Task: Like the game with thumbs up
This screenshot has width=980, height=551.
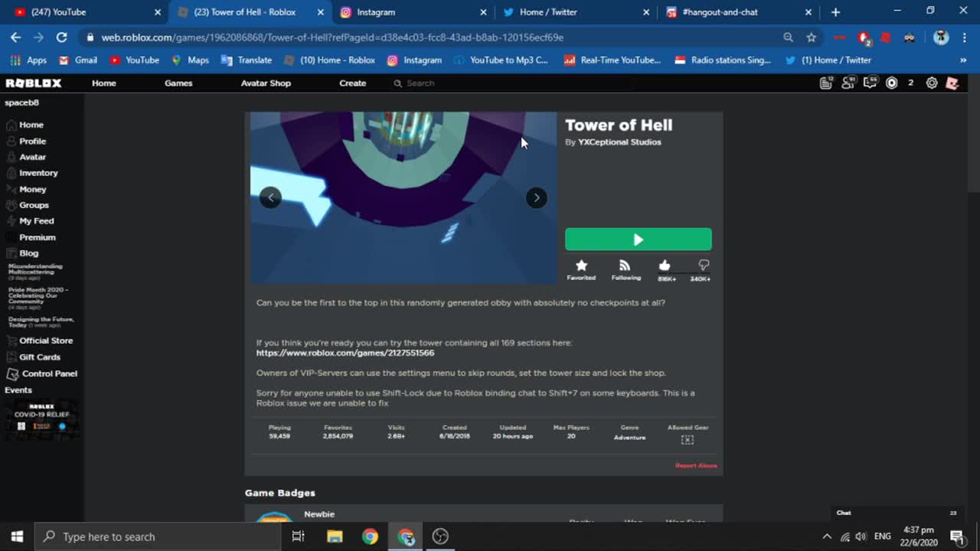Action: pos(665,266)
